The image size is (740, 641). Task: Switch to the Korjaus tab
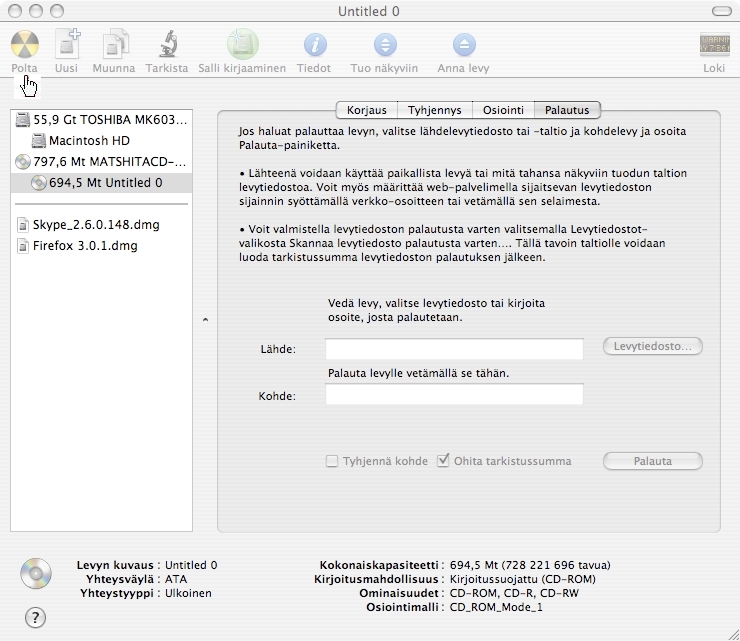[x=366, y=110]
